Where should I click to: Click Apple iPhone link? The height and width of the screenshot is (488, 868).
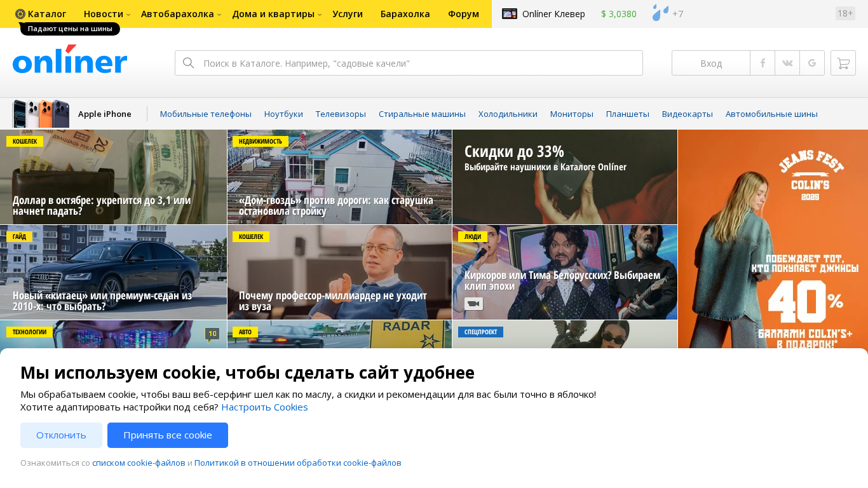tap(105, 114)
